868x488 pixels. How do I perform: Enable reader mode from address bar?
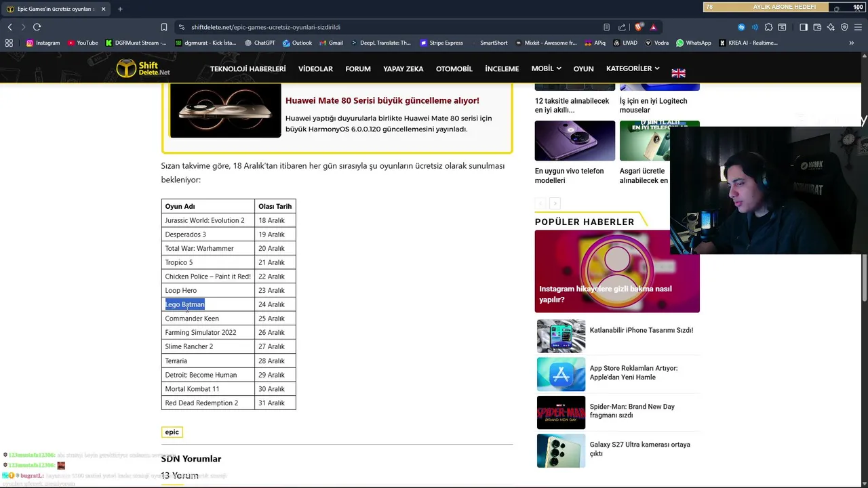(x=606, y=27)
